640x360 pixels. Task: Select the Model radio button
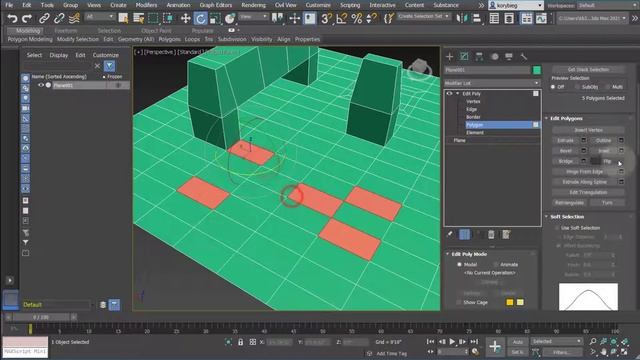[x=459, y=264]
